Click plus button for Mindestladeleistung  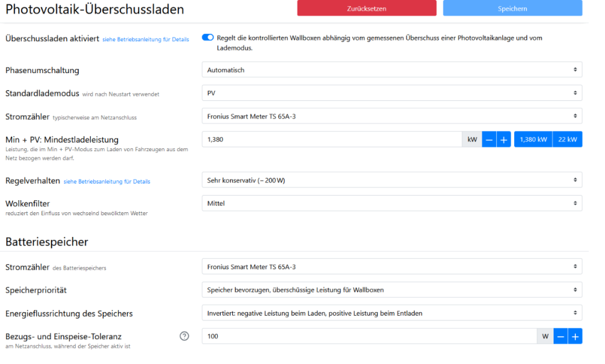503,140
